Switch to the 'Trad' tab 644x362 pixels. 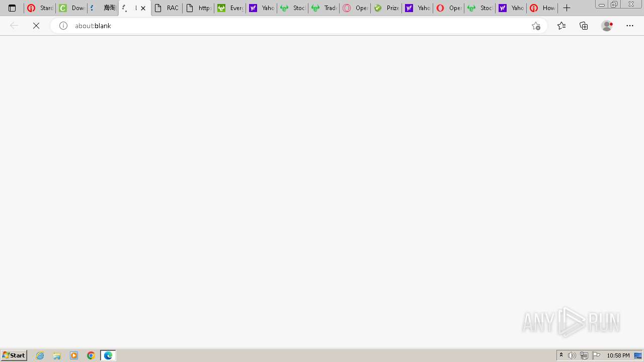pyautogui.click(x=324, y=8)
